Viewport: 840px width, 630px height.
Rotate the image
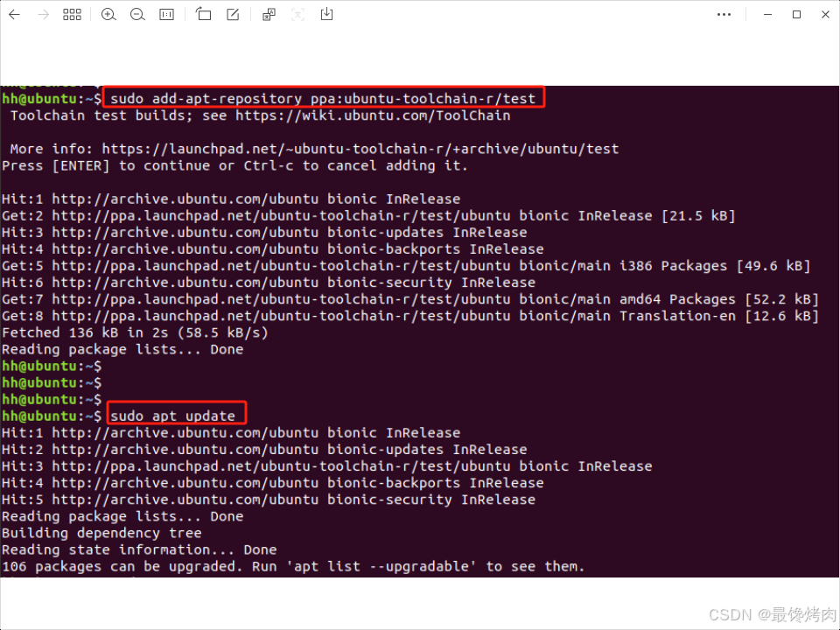[204, 15]
